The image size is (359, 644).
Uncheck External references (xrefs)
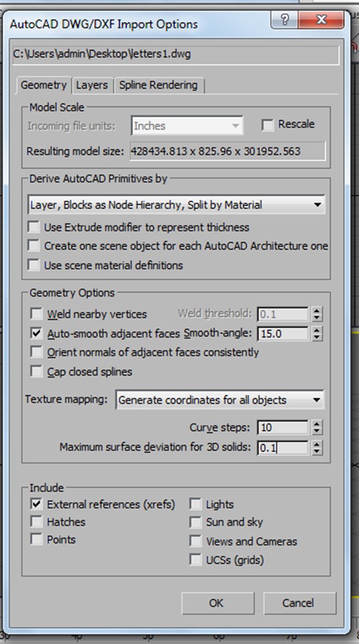(36, 504)
